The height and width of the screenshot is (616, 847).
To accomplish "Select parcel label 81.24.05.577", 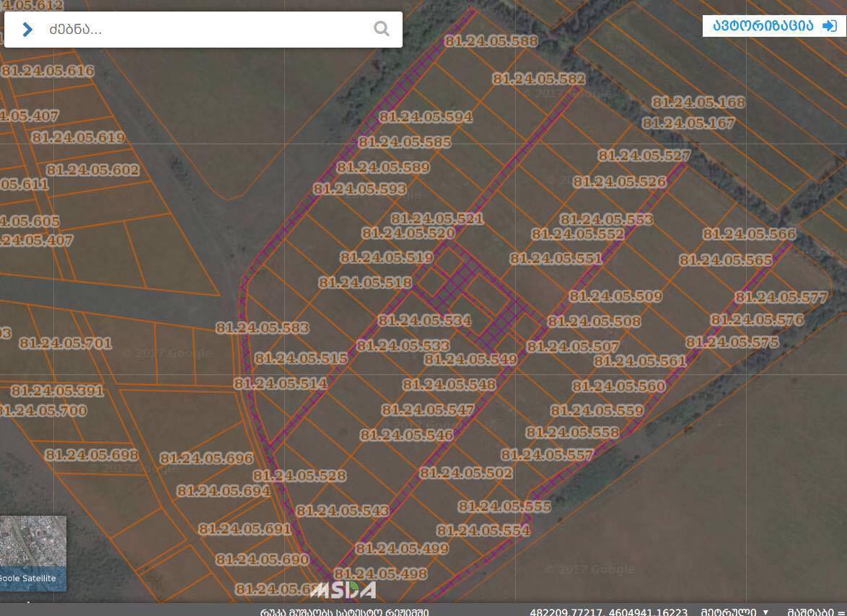I will coord(781,297).
